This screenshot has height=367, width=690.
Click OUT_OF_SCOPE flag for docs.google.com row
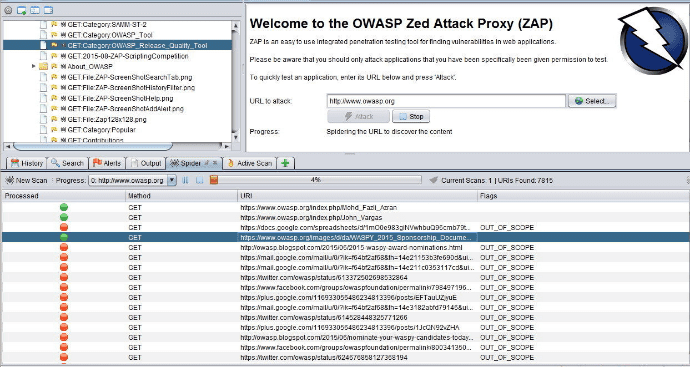(x=507, y=228)
